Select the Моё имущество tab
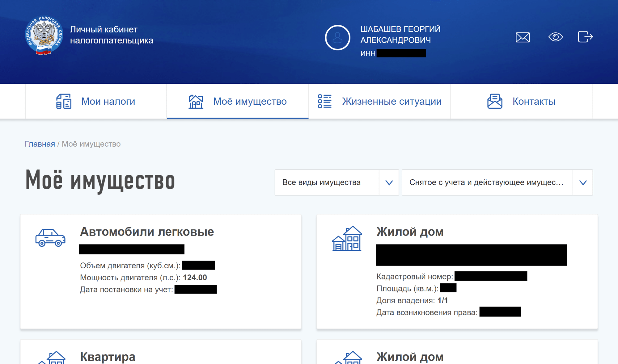 coord(238,101)
